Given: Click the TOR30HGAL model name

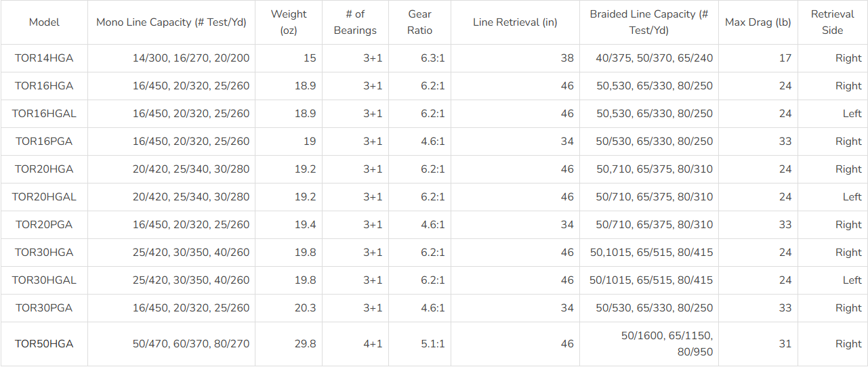Looking at the screenshot, I should pos(44,280).
